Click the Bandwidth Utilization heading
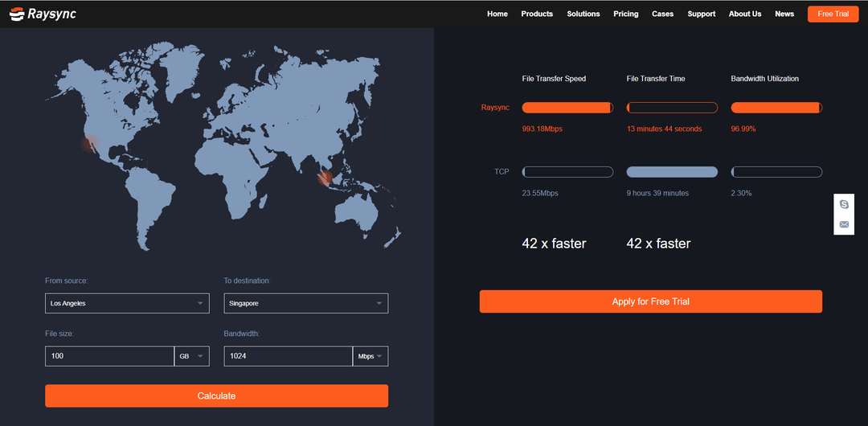Screen dimensions: 868x426 (764, 79)
